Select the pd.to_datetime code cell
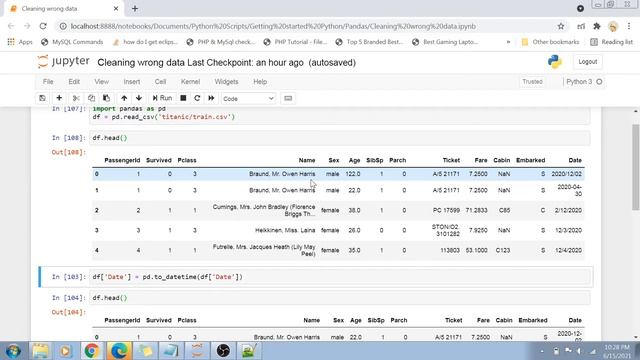The image size is (640, 360). (x=340, y=277)
